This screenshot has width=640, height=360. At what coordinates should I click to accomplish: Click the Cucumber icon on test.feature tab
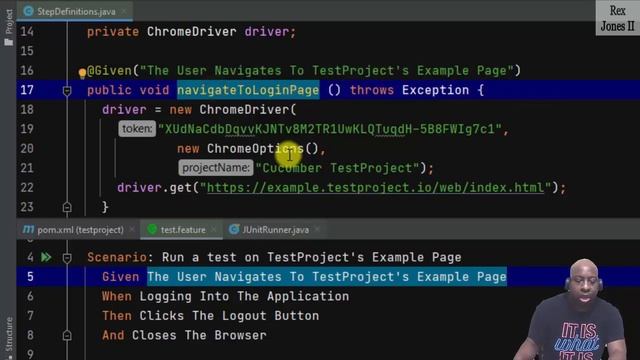coord(152,230)
